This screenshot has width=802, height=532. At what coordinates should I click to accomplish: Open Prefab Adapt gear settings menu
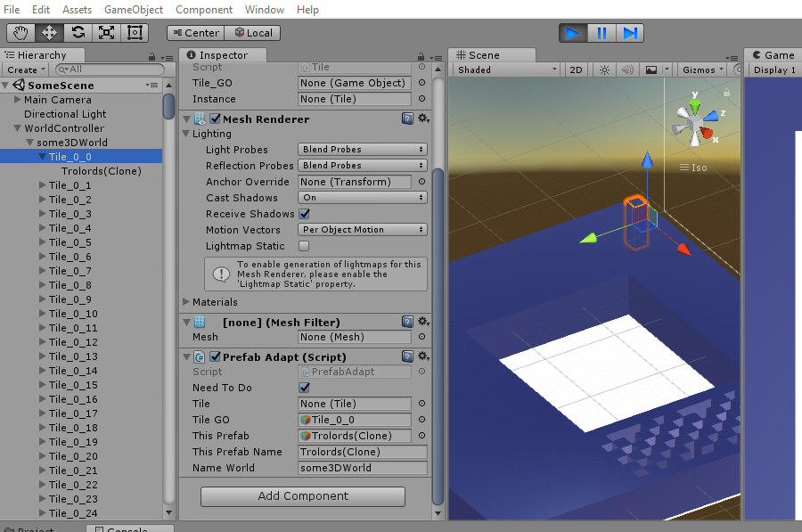[423, 356]
